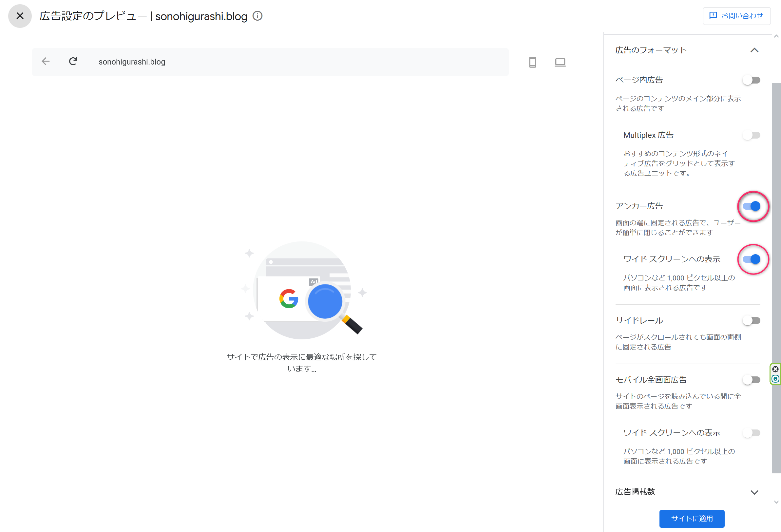Click the scrollbar down arrow
Image resolution: width=781 pixels, height=532 pixels.
pyautogui.click(x=776, y=502)
